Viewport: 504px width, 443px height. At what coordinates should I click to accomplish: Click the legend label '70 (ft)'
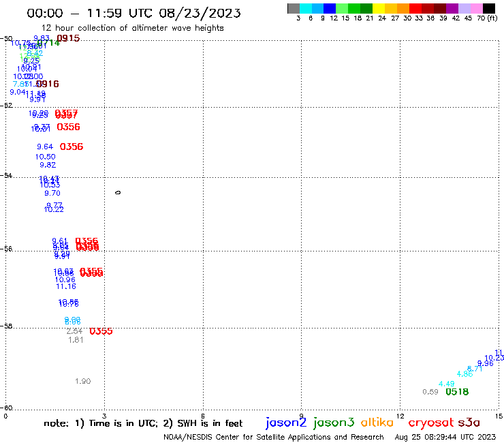click(487, 18)
